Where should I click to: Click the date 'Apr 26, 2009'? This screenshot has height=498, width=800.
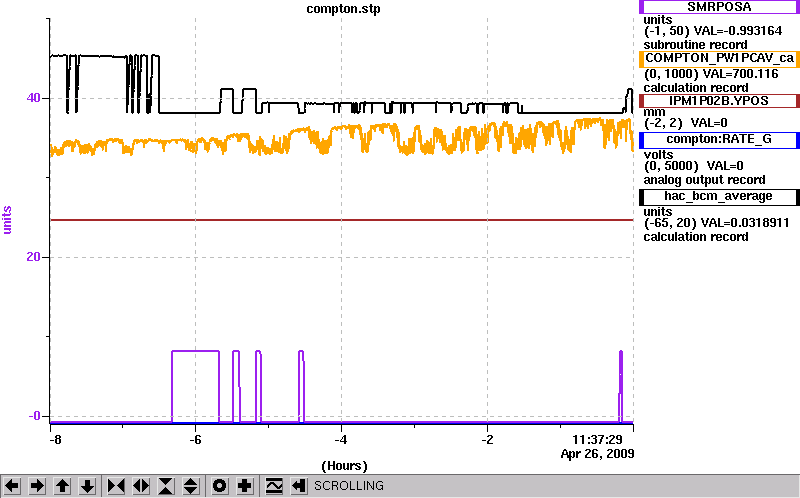pyautogui.click(x=597, y=454)
